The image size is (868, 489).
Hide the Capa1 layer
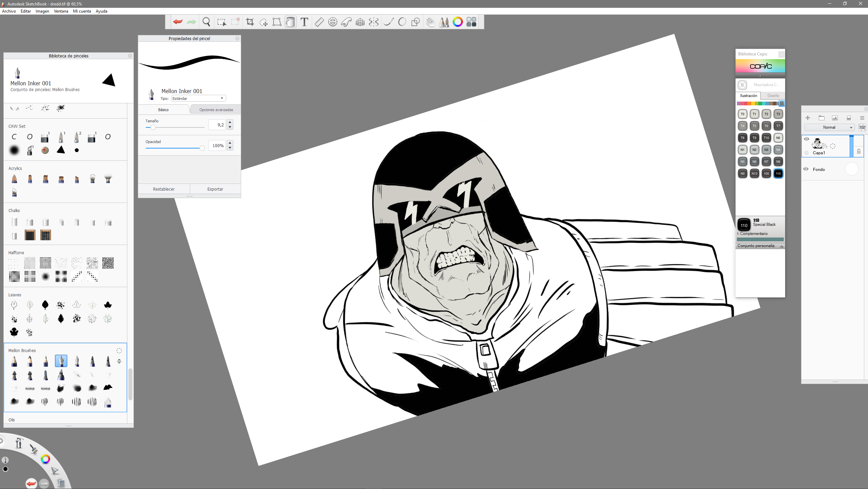tap(807, 139)
